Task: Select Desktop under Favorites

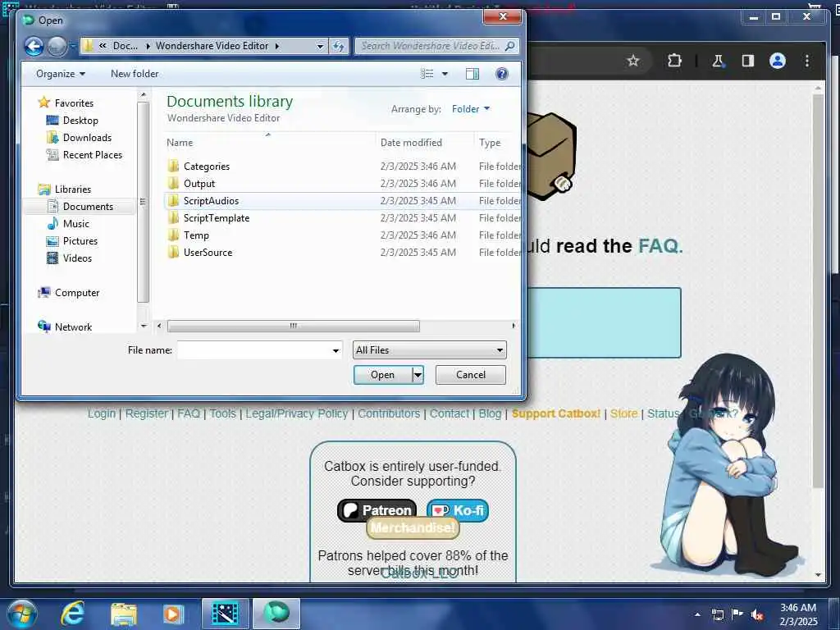Action: click(80, 121)
